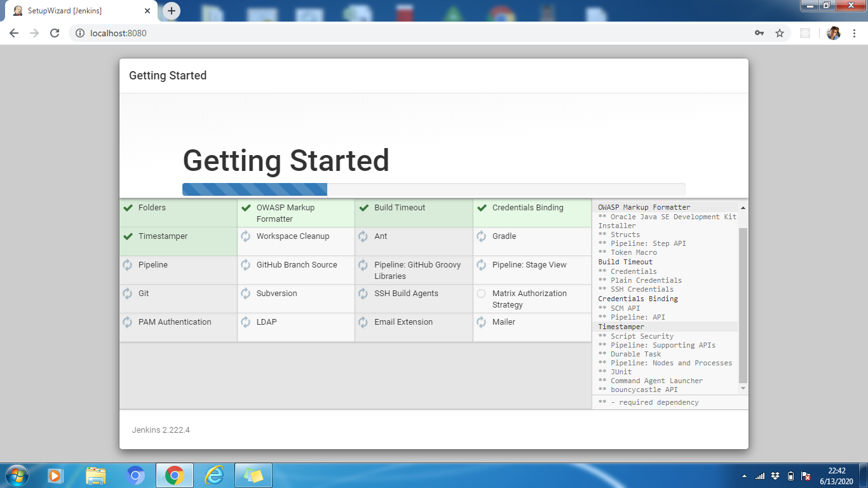Click the 'Timestamper' log heading

(621, 327)
